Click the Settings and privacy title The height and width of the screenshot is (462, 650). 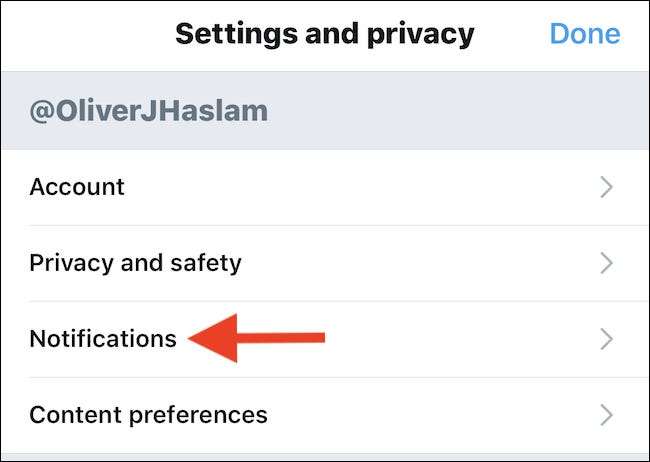click(324, 34)
